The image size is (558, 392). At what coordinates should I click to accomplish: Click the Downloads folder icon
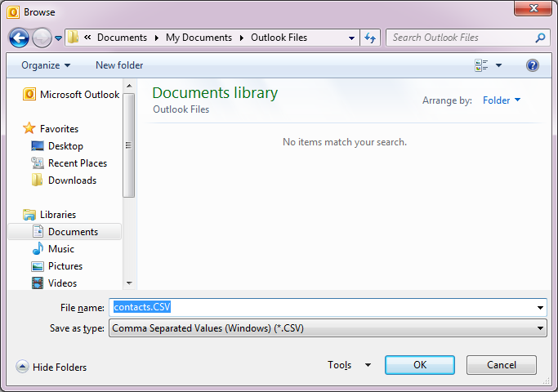pyautogui.click(x=38, y=180)
